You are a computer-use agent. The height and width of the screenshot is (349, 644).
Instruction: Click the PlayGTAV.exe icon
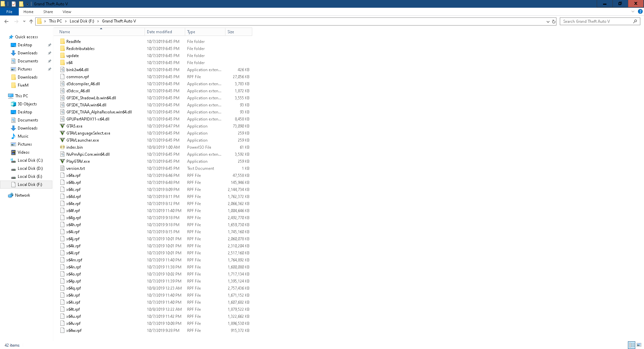coord(62,161)
